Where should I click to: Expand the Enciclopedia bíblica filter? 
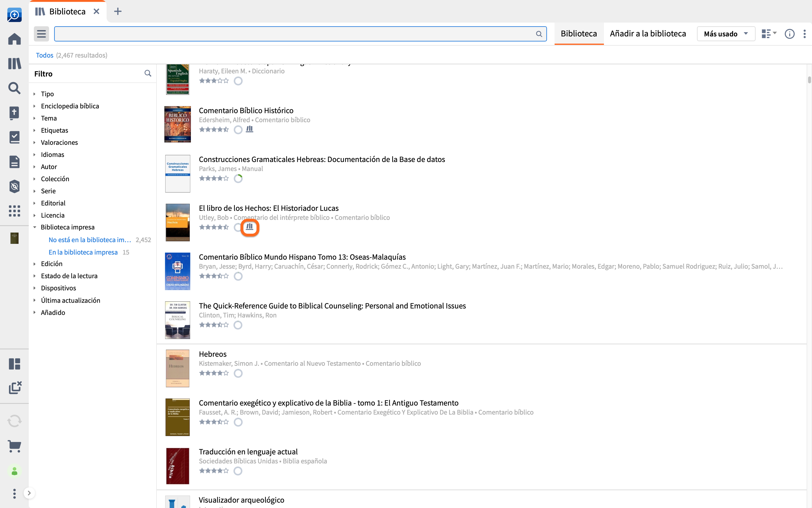pos(35,106)
